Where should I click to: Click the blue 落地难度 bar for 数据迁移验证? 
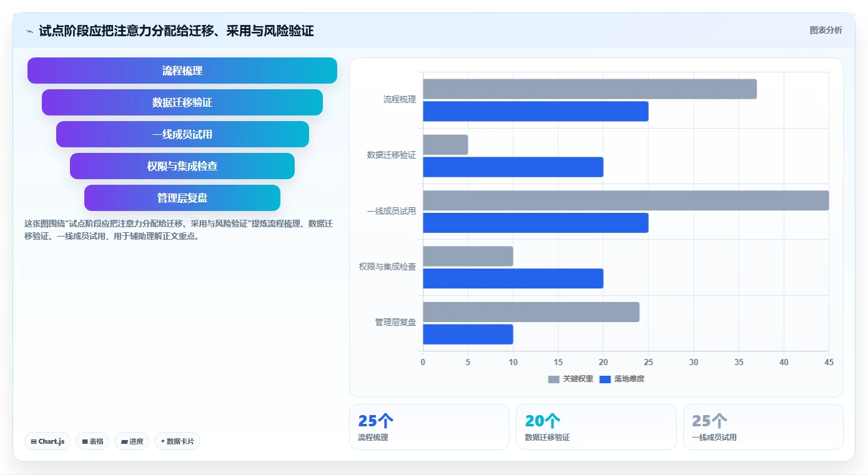coord(513,167)
